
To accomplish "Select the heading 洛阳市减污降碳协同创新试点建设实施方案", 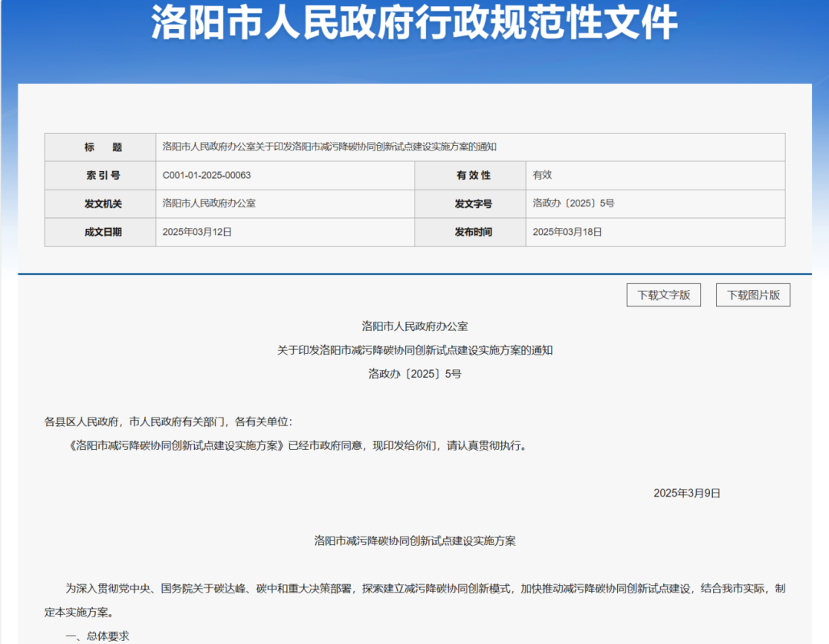I will (414, 540).
